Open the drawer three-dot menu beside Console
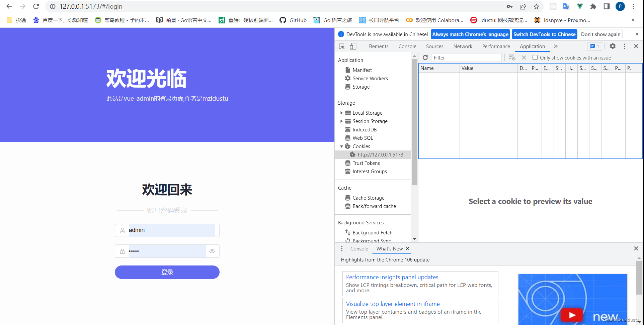 click(x=342, y=248)
